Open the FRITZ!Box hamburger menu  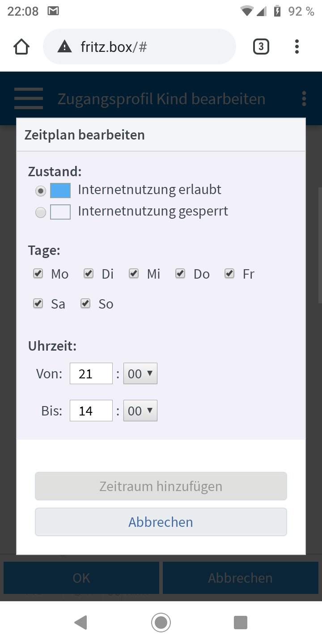coord(29,98)
